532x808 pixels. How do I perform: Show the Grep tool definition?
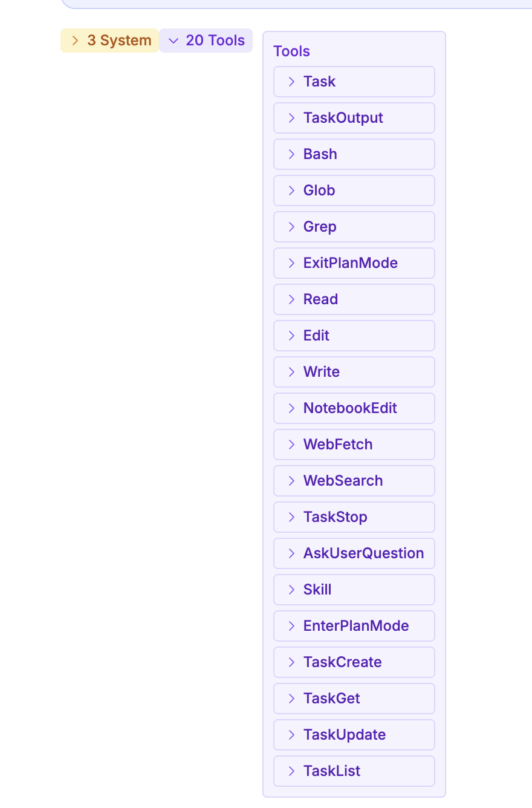pyautogui.click(x=354, y=227)
